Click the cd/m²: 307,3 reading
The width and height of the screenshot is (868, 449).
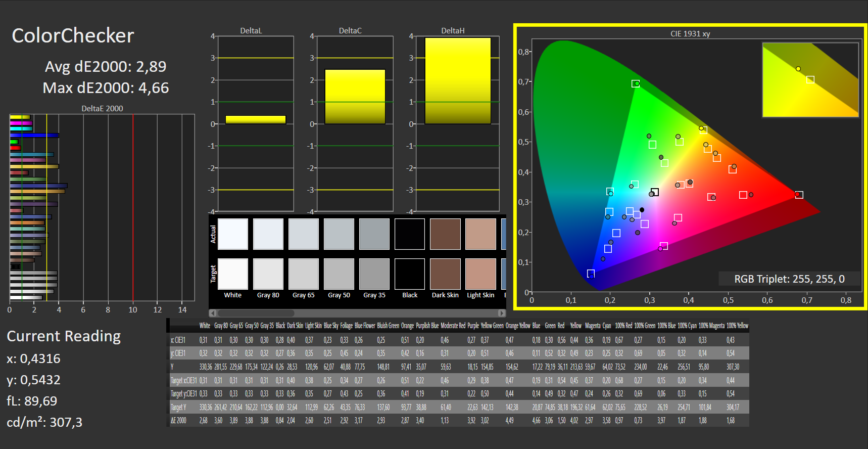(x=44, y=422)
